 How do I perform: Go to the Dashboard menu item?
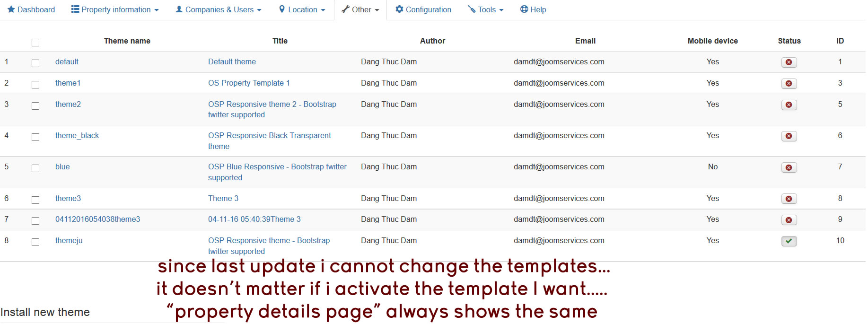pos(31,9)
